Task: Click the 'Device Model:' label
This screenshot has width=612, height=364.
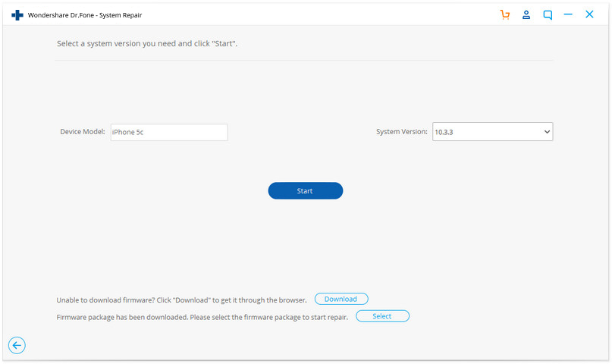Action: click(83, 132)
